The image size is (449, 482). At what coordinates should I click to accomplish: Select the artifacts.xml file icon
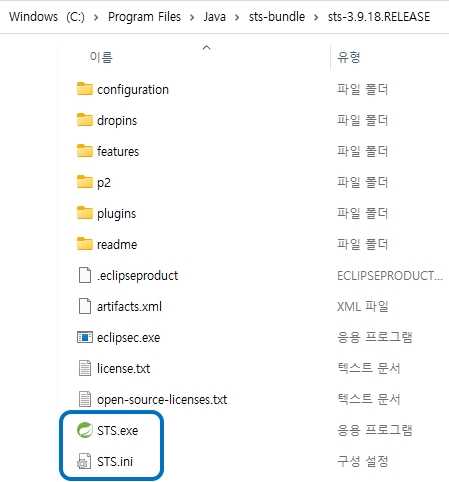pyautogui.click(x=84, y=306)
